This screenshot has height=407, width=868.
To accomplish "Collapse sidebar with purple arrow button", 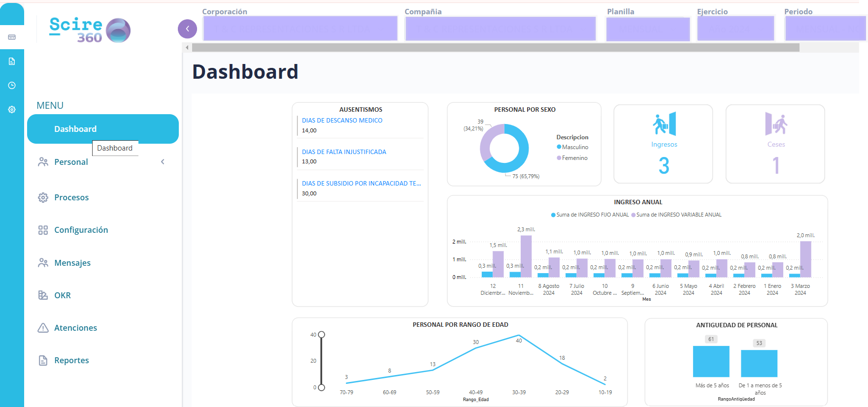I will (187, 29).
